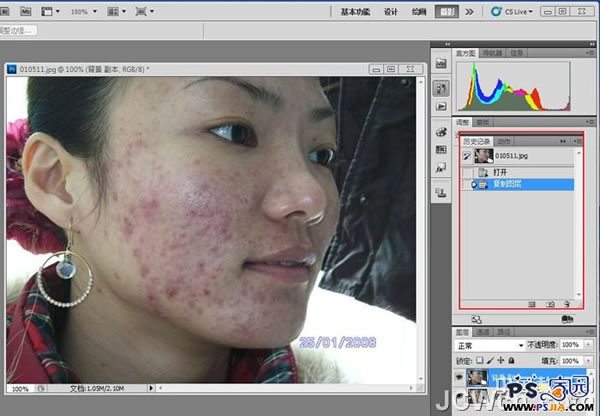Click the 不透明度 100% opacity field
Viewport: 600px width, 416px height.
click(x=568, y=344)
